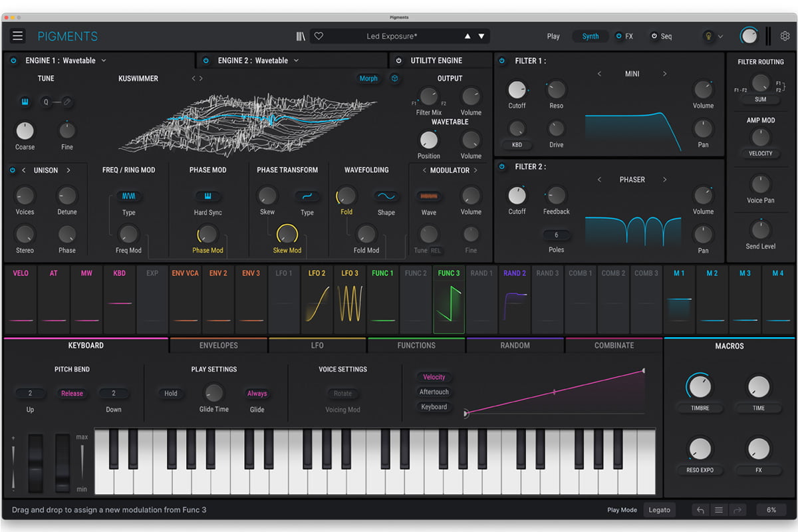Click the master volume knob
This screenshot has height=532, width=798.
point(749,36)
